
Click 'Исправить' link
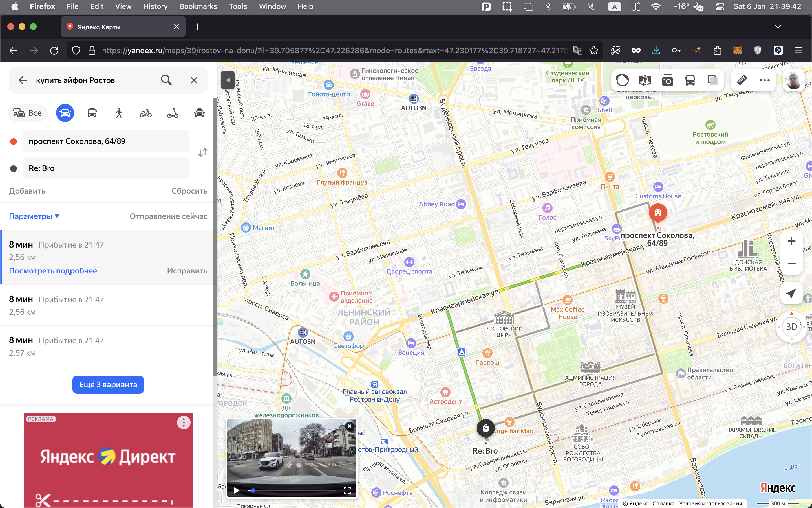pos(187,271)
